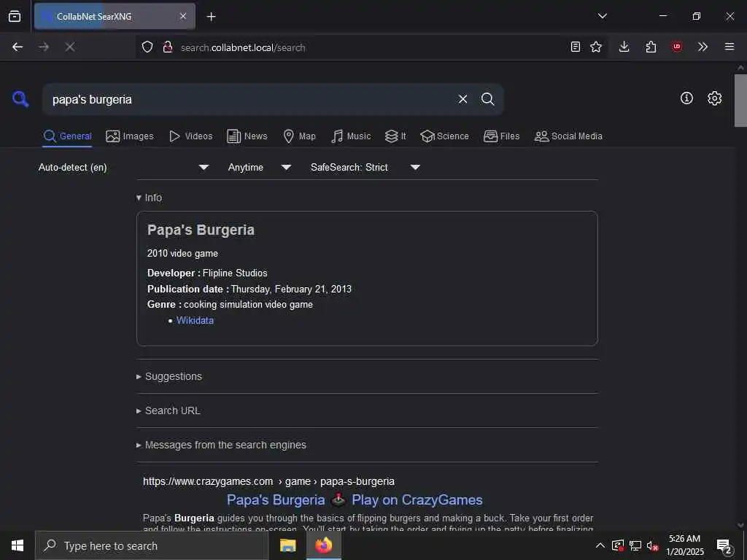Expand the Search URL section

(x=169, y=411)
